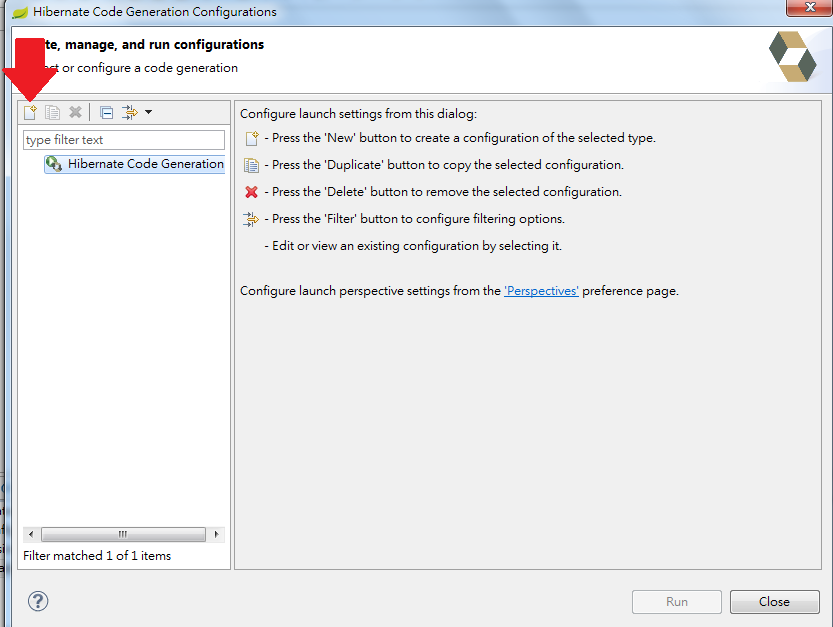Click 'Configure launch settings from this dialog' text
Screen dimensions: 833x627
coord(359,114)
